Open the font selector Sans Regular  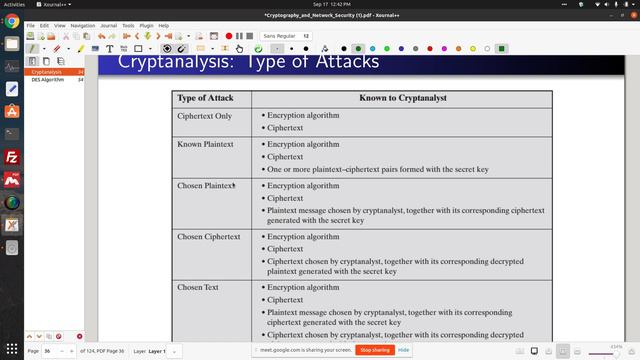click(x=286, y=36)
